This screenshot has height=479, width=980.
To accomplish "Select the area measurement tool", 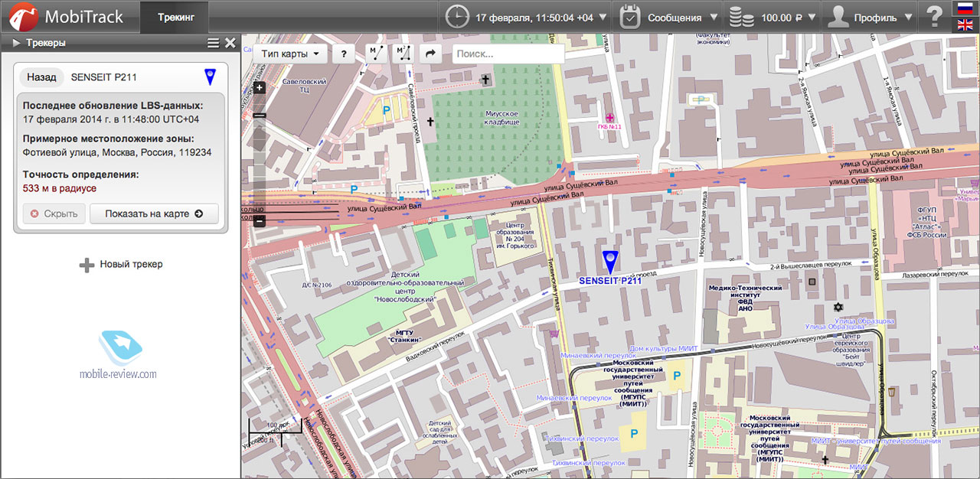I will coord(403,54).
